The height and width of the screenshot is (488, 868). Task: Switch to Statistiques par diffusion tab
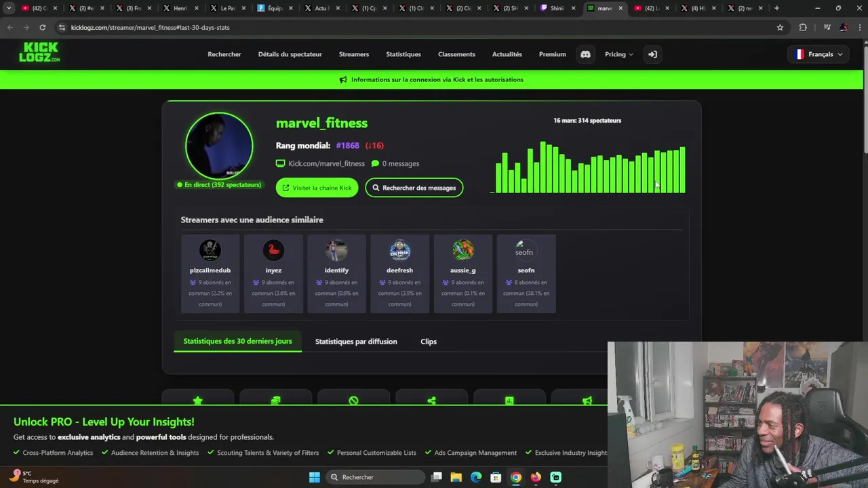[356, 342]
